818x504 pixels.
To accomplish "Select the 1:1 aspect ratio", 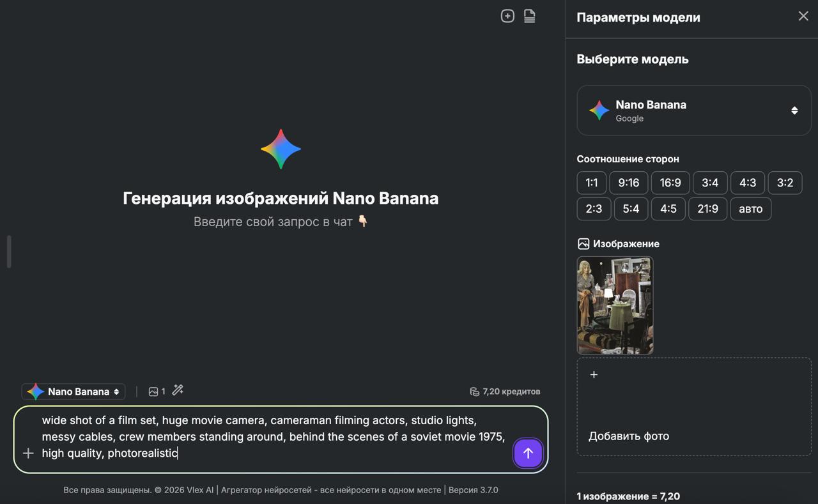I will (591, 183).
